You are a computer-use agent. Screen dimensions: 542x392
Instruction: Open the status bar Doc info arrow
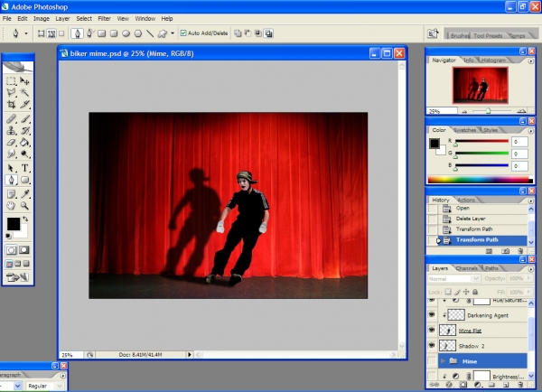[x=190, y=355]
